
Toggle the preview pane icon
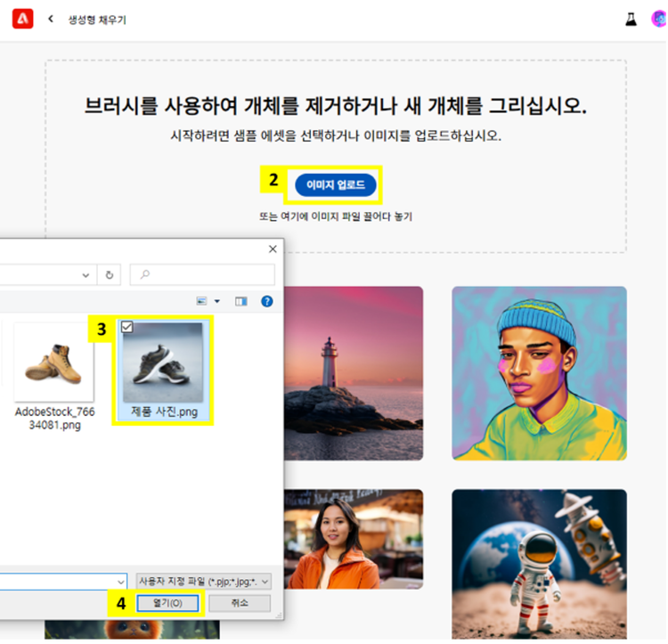point(241,302)
